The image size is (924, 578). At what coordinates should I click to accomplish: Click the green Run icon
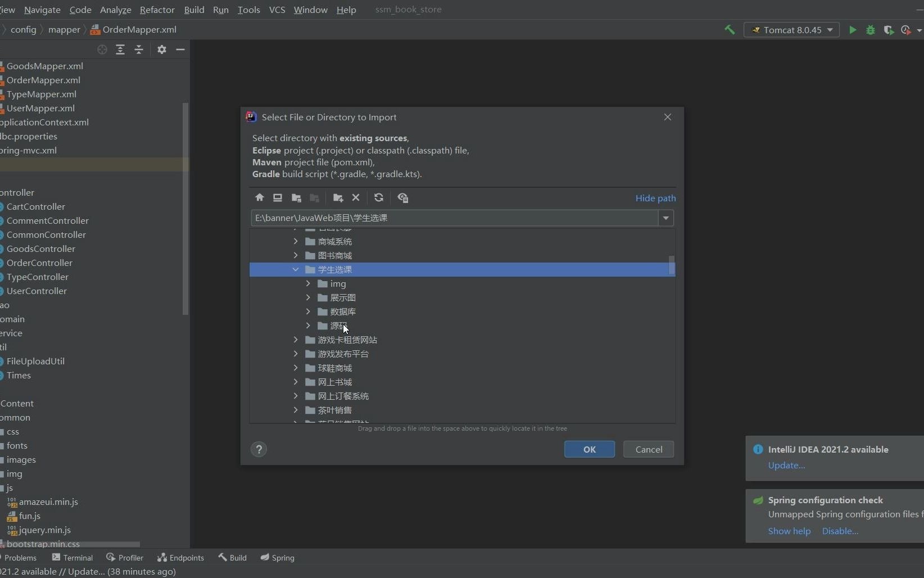pyautogui.click(x=853, y=30)
